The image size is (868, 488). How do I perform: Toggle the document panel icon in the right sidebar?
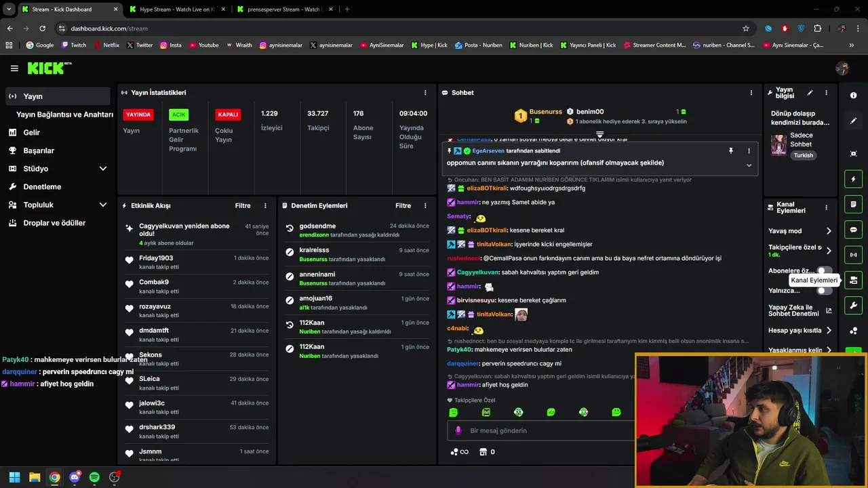tap(853, 204)
